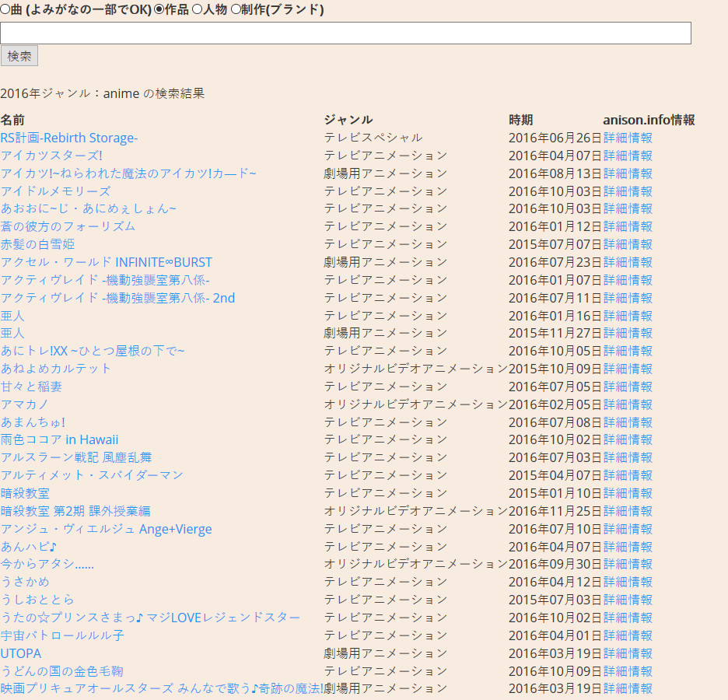The width and height of the screenshot is (728, 700).
Task: Open 詳細情報 for うどんの国の金色毛鞠
Action: pyautogui.click(x=628, y=671)
